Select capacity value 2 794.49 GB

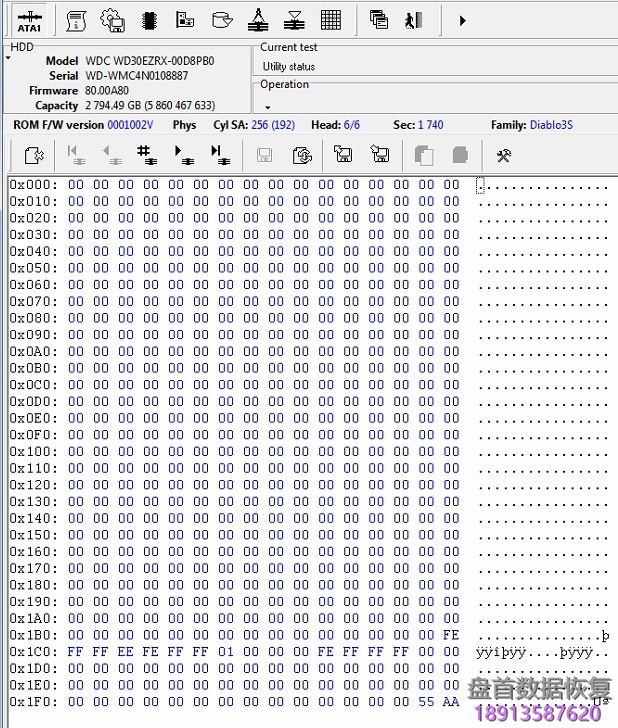(x=113, y=105)
